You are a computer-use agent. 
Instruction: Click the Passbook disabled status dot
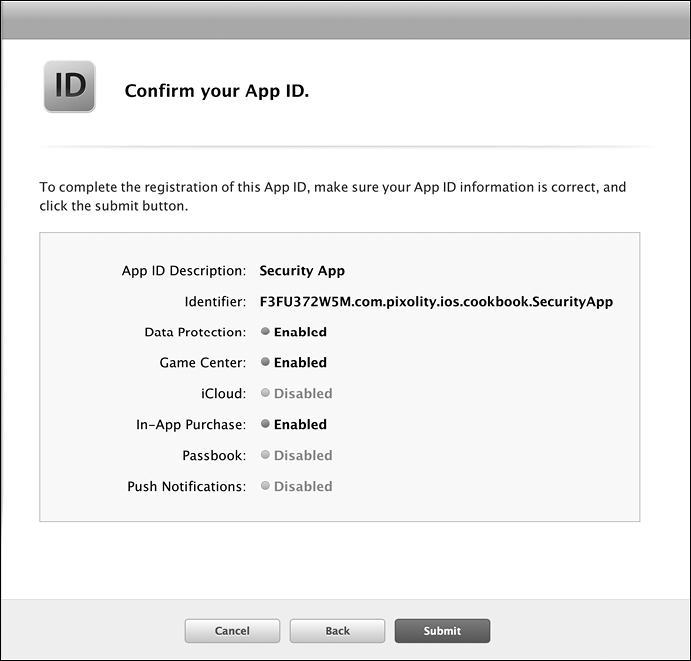point(265,455)
